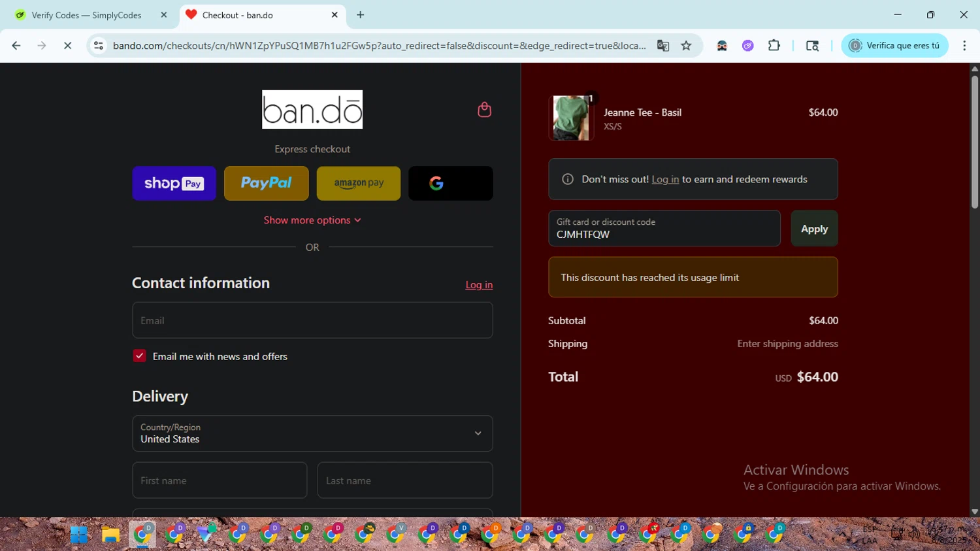Open Chrome three-dot menu
Image resolution: width=980 pixels, height=551 pixels.
pyautogui.click(x=964, y=46)
